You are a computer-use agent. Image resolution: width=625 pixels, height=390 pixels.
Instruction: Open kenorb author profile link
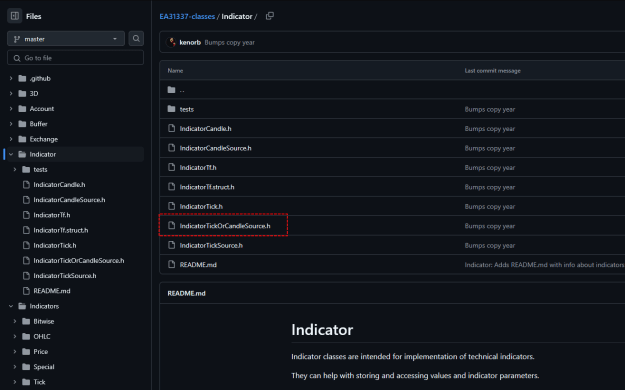190,42
